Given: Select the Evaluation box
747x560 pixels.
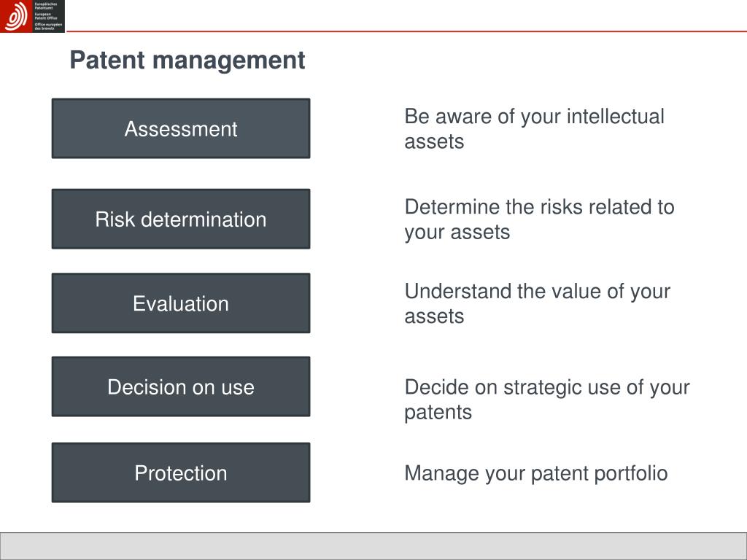Looking at the screenshot, I should point(181,303).
